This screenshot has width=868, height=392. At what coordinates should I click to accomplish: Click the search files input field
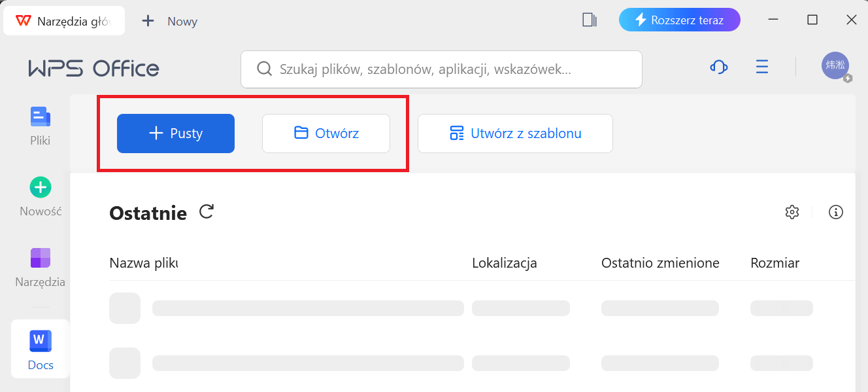point(441,69)
